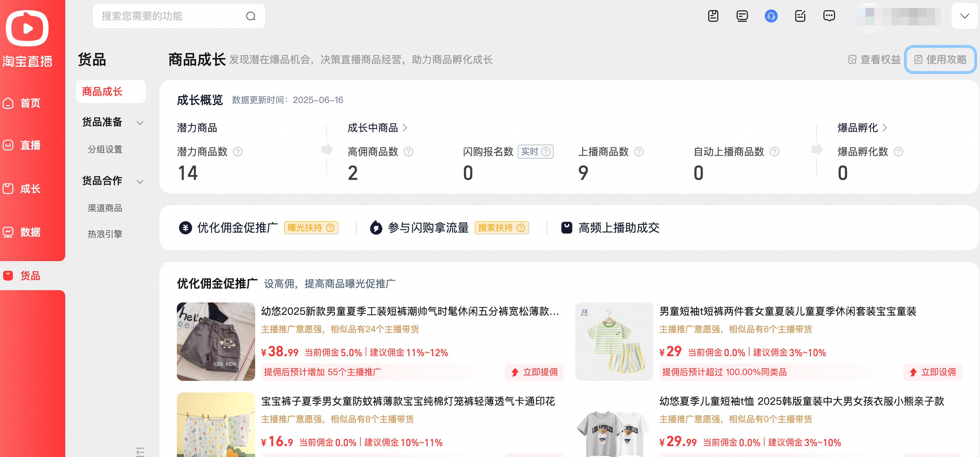Open the 男童短袖t短裤两件套 product title
This screenshot has height=457, width=980.
coord(788,311)
